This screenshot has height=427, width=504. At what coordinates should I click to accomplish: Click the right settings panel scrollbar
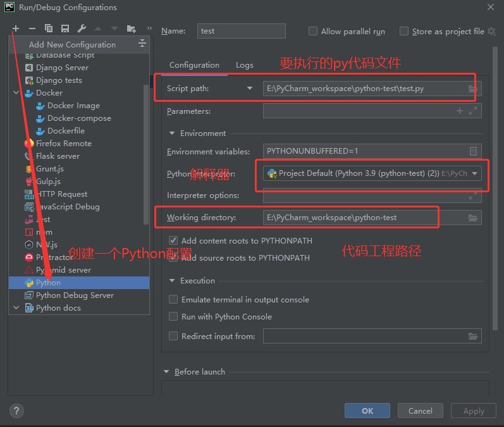pyautogui.click(x=495, y=188)
